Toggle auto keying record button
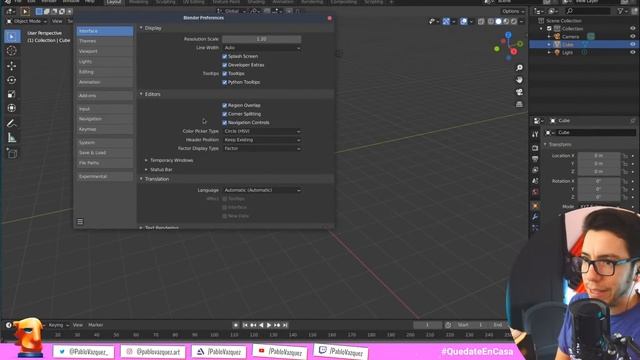The width and height of the screenshot is (640, 360). click(x=236, y=325)
